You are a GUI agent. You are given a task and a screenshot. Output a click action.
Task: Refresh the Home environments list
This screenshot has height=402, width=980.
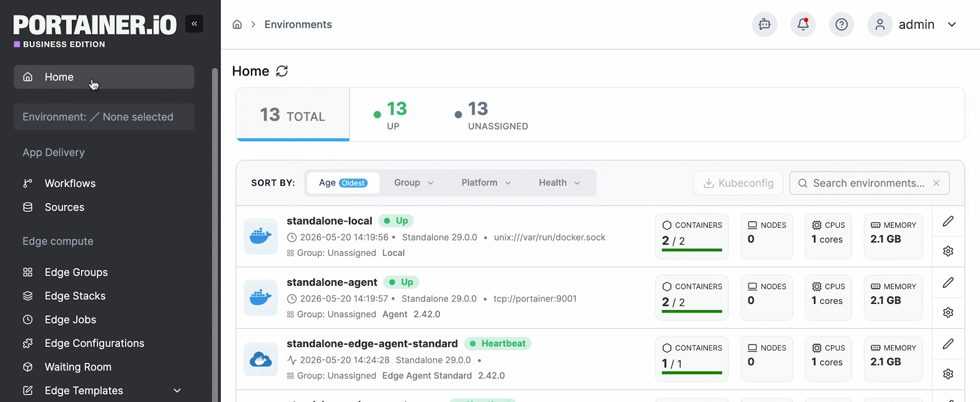282,71
